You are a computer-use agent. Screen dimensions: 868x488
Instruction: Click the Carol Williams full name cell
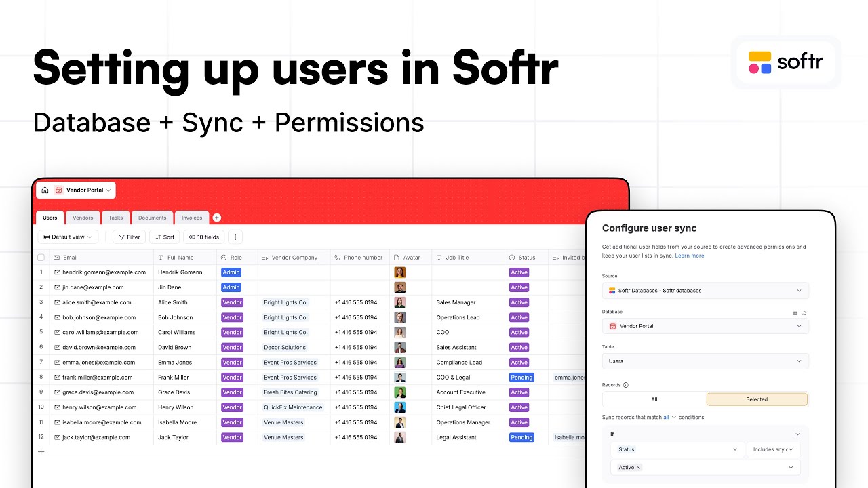185,332
